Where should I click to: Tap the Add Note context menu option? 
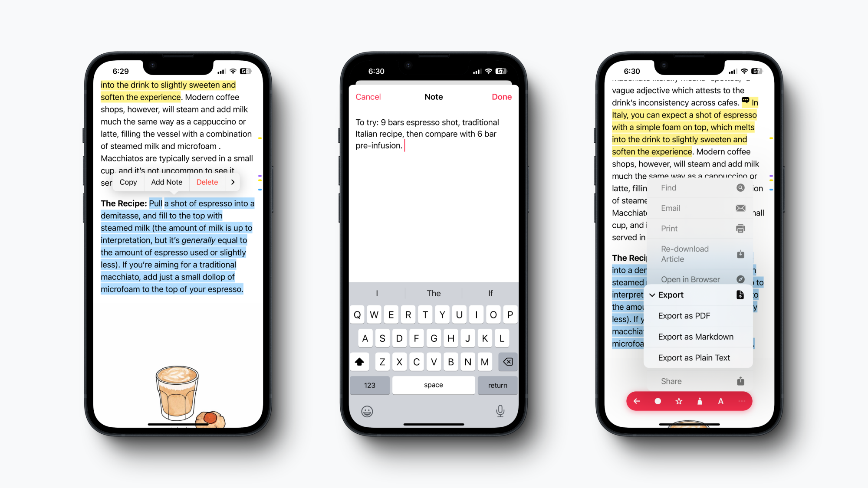click(166, 182)
